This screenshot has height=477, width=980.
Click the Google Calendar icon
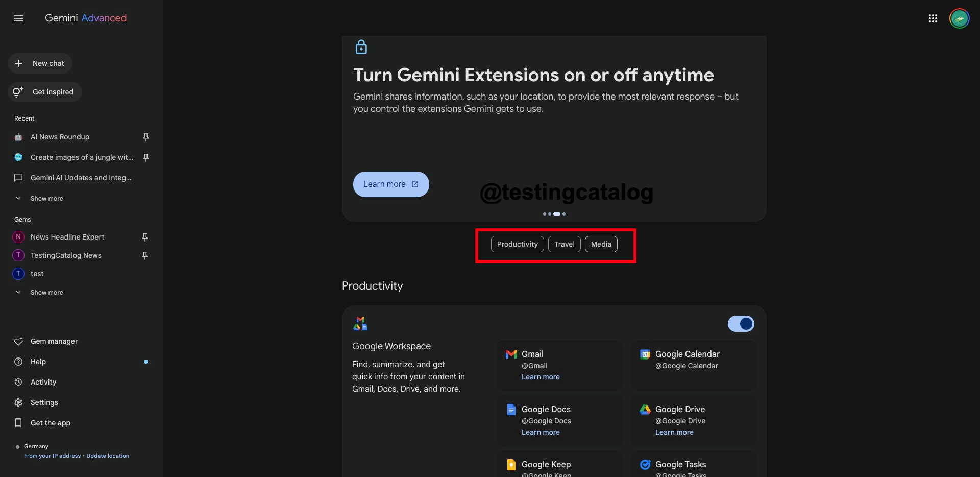(645, 354)
